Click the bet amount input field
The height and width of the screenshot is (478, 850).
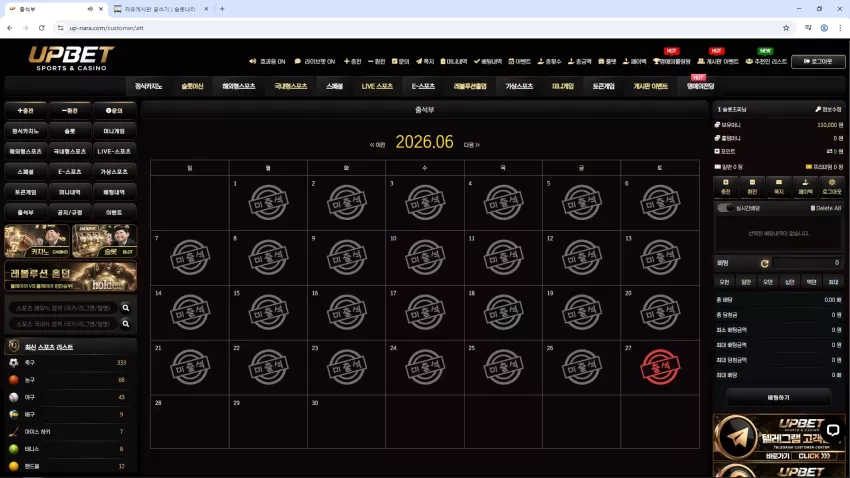(807, 263)
